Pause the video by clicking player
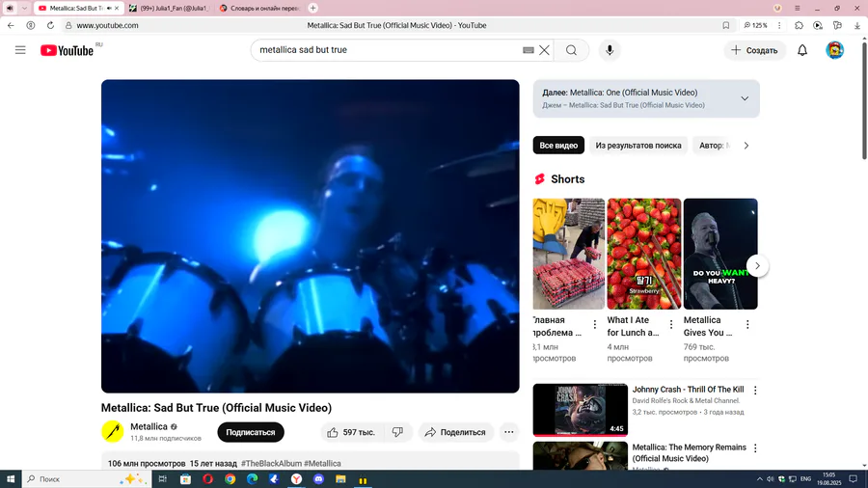This screenshot has width=868, height=488. [x=310, y=236]
